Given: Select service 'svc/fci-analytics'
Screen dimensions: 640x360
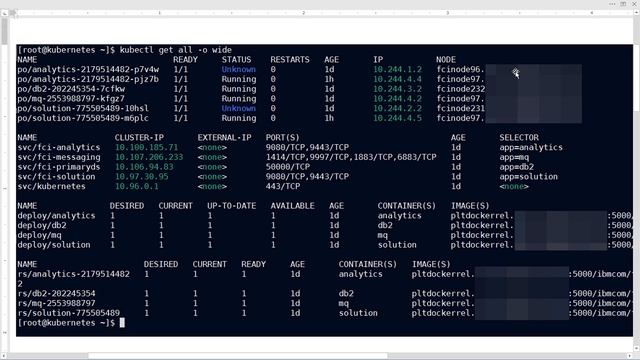Looking at the screenshot, I should (59, 147).
